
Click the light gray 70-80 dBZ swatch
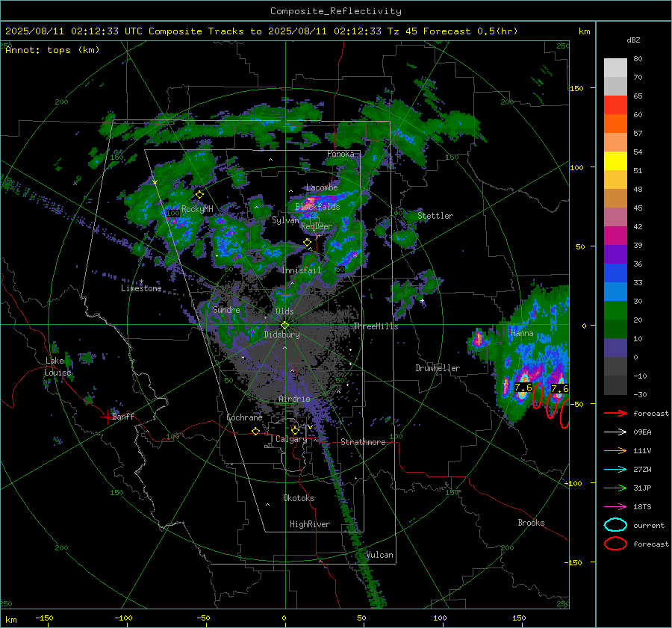(x=615, y=68)
